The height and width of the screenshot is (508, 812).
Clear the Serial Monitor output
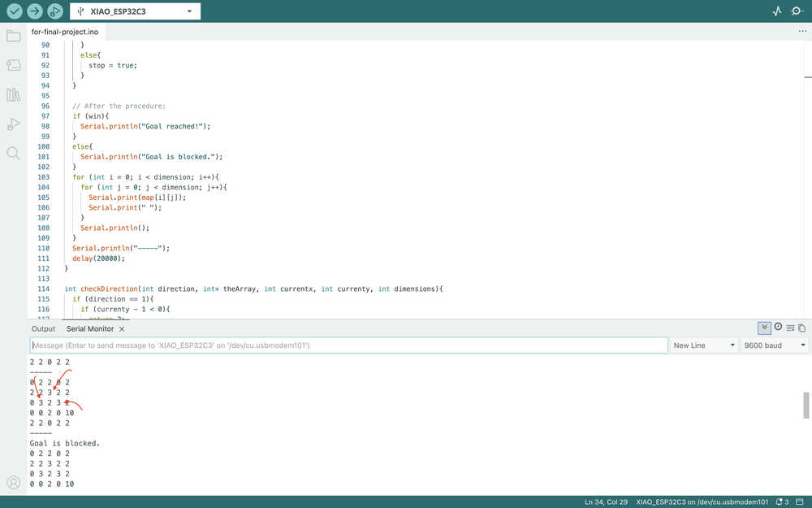(x=790, y=328)
